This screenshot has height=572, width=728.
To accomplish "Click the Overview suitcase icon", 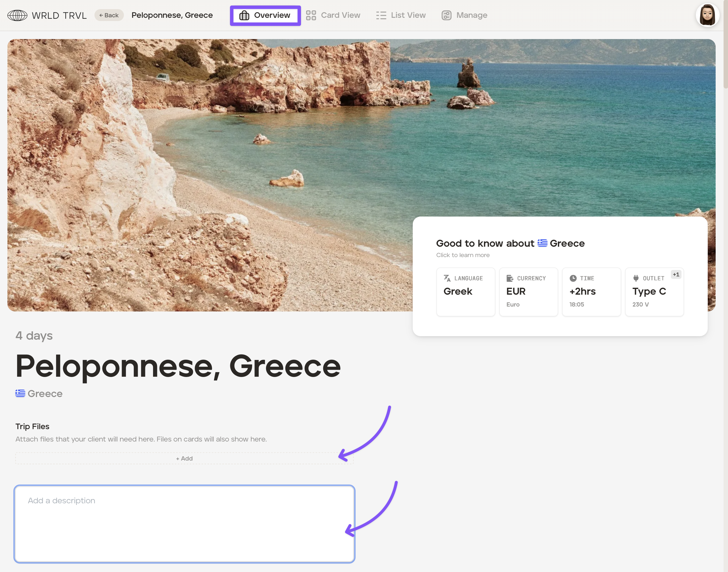I will (x=244, y=15).
